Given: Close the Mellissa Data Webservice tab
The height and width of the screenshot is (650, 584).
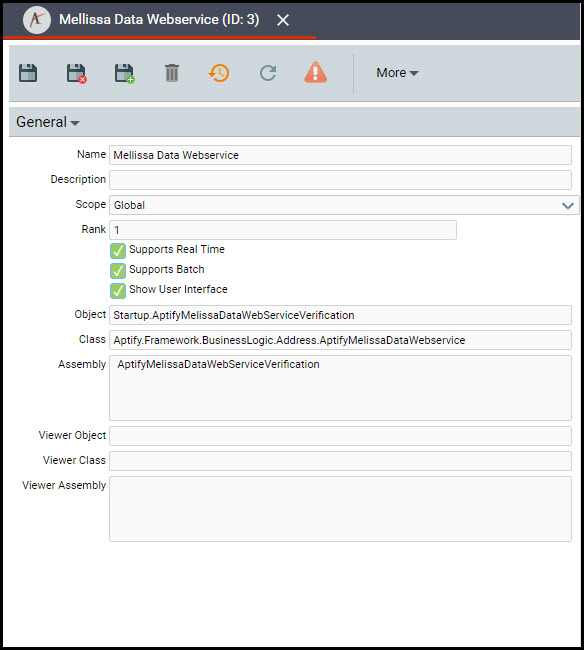Looking at the screenshot, I should coord(283,20).
